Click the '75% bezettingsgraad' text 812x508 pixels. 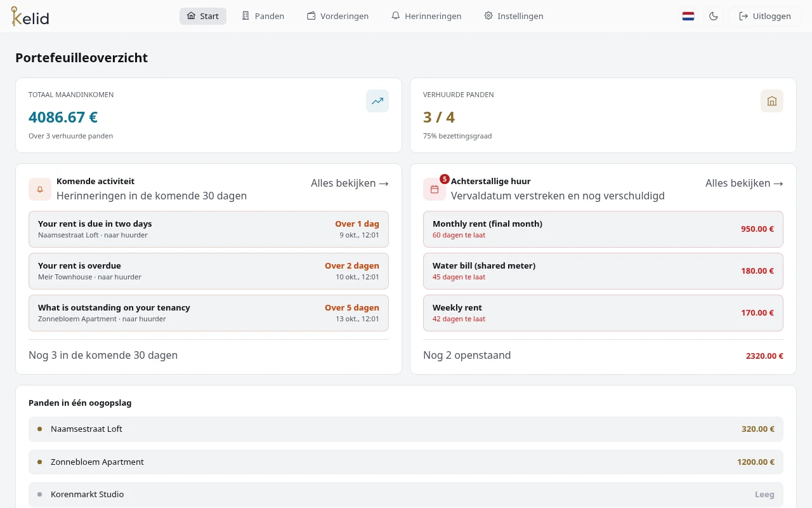(x=457, y=136)
